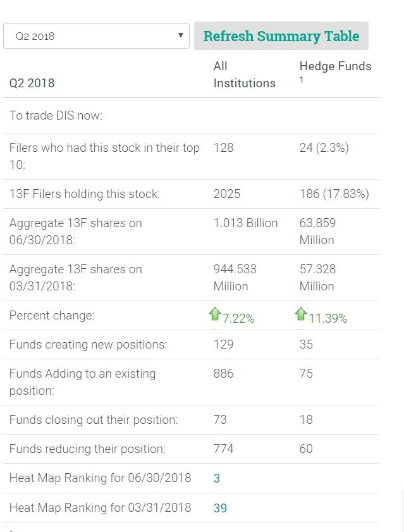Select the 774 funds reducing value
The height and width of the screenshot is (532, 404).
click(x=223, y=449)
